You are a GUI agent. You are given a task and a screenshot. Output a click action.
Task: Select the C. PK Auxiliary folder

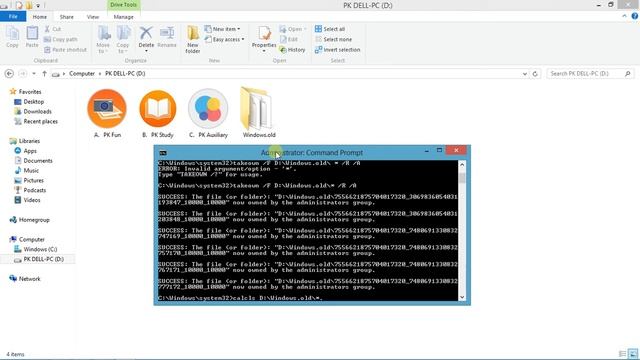[208, 113]
